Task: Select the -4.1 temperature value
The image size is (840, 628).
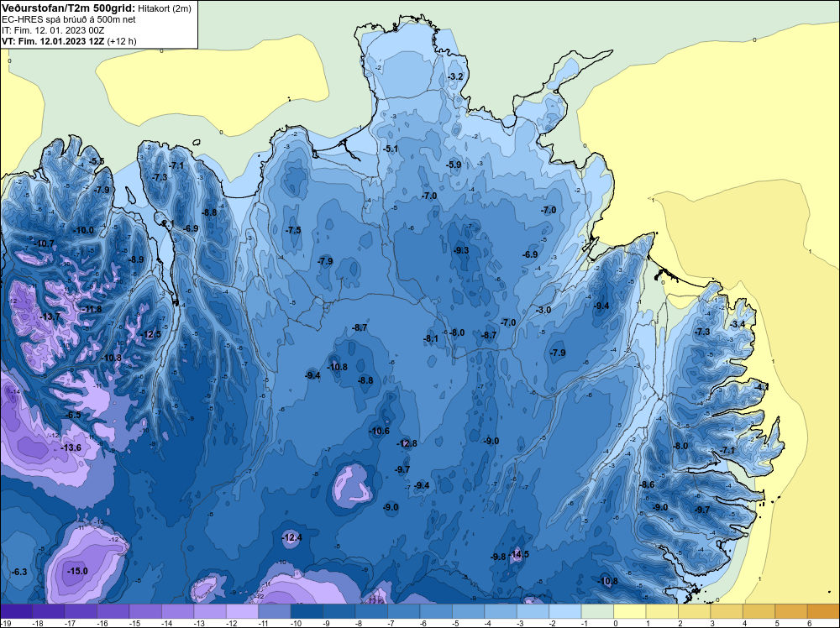Action: point(762,386)
